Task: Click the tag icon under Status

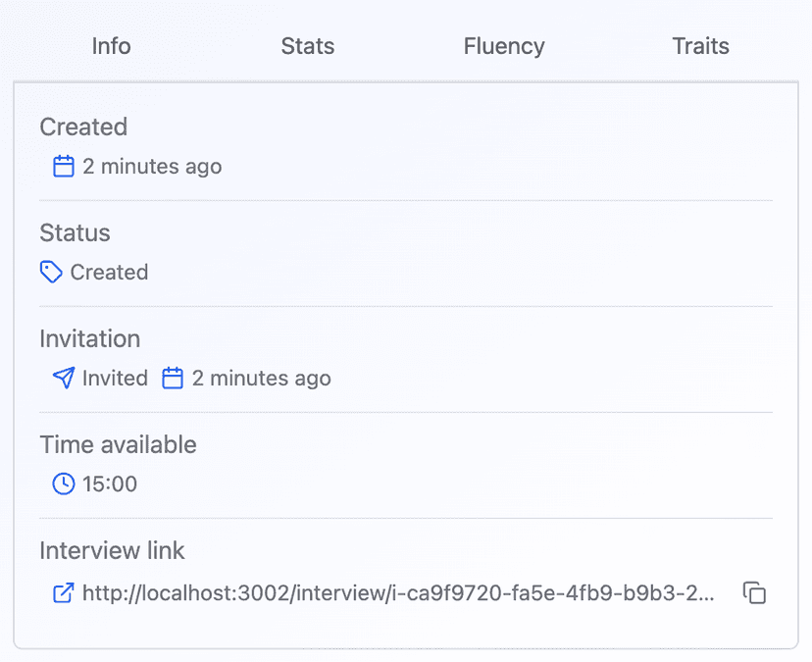Action: [x=51, y=273]
